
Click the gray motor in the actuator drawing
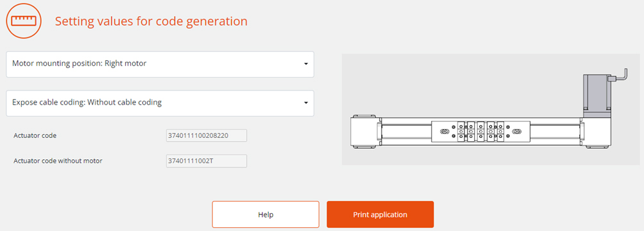tap(596, 95)
